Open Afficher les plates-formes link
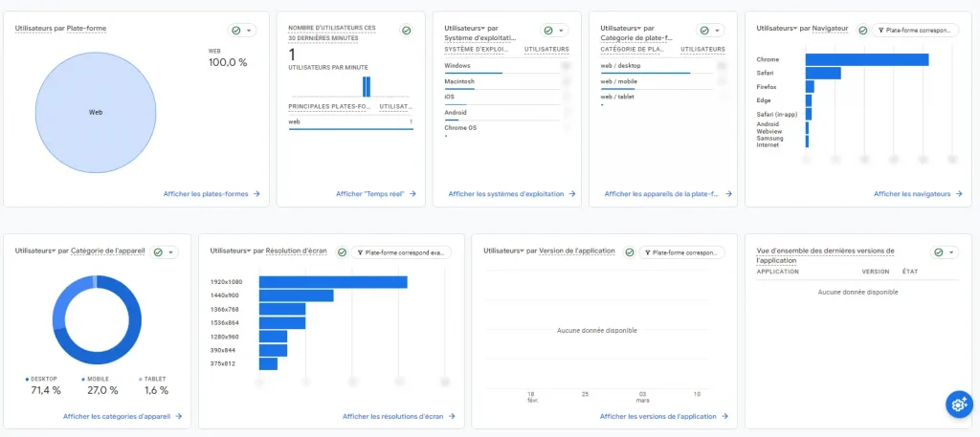 [212, 194]
